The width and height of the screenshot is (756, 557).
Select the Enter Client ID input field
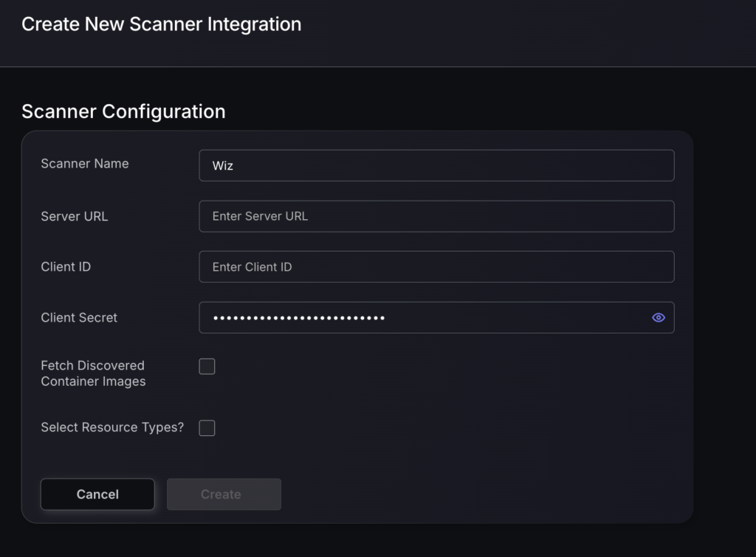click(x=436, y=266)
